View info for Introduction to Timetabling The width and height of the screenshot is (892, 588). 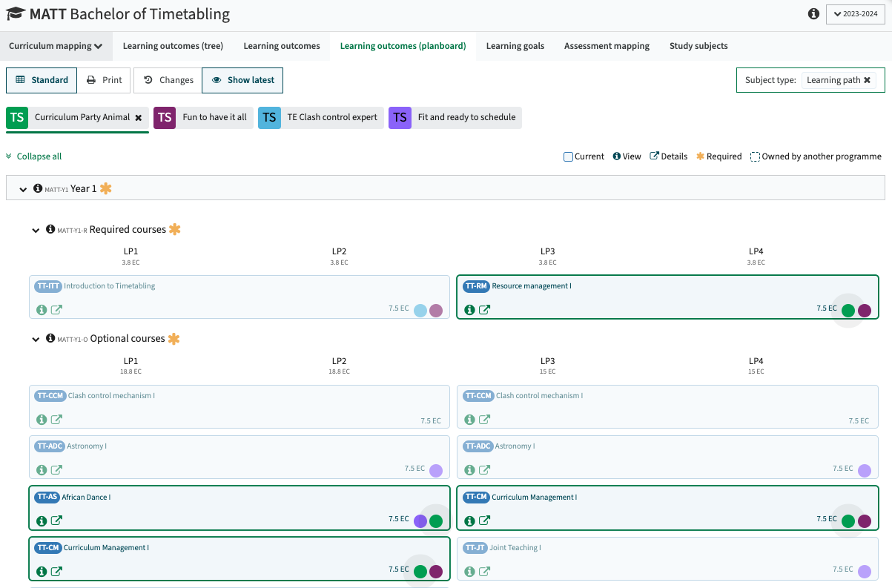pos(42,310)
